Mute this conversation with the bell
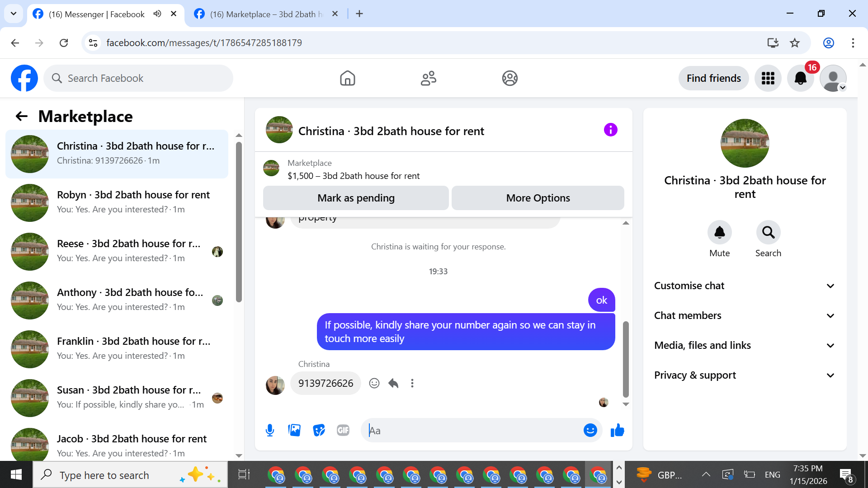Viewport: 868px width, 488px height. [719, 233]
